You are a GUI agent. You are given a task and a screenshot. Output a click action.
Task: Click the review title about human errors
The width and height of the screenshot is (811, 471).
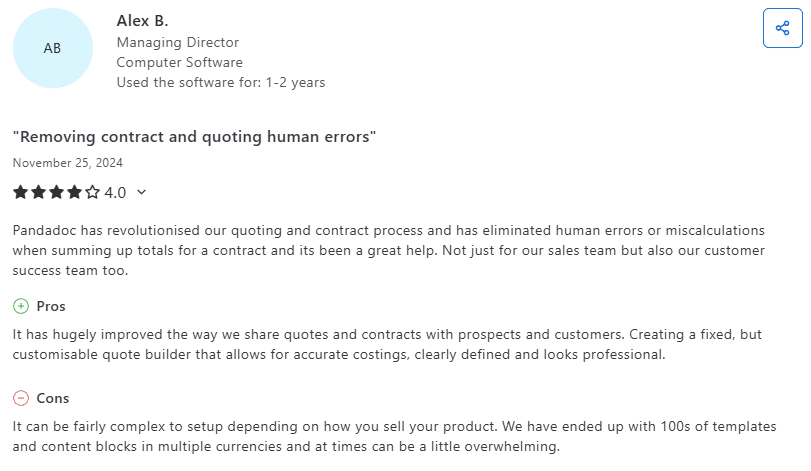[195, 136]
